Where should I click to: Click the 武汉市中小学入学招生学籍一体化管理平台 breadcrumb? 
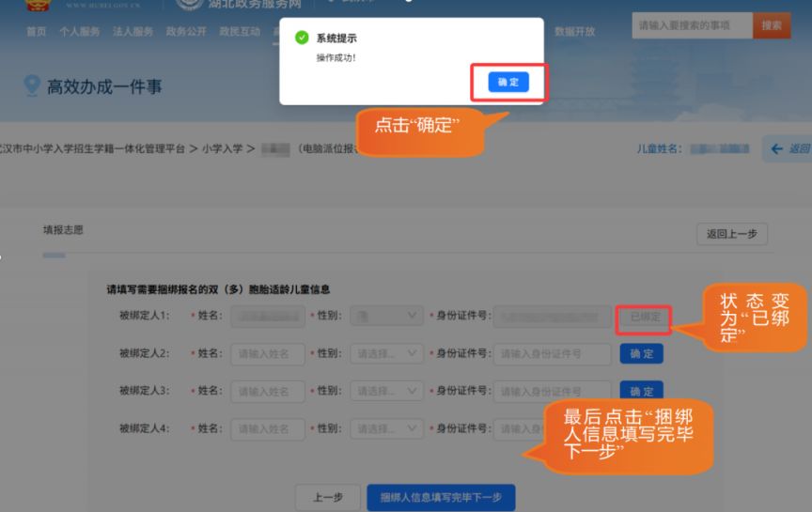92,149
